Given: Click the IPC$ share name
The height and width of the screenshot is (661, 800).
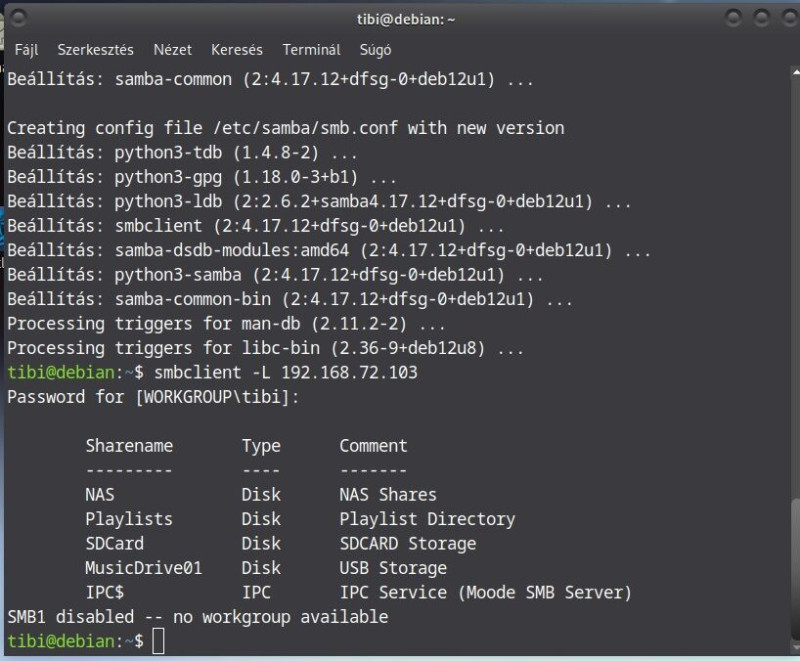Looking at the screenshot, I should coord(105,593).
